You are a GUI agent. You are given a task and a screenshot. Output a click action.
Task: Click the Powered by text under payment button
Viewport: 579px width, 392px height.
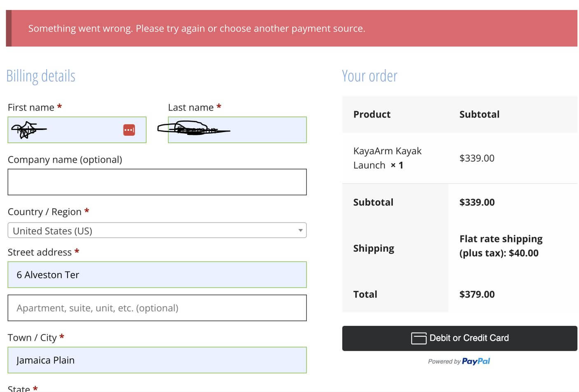click(x=444, y=362)
